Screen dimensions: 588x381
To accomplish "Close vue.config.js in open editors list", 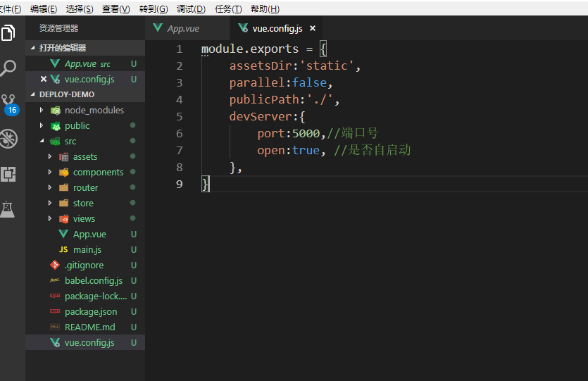I will [x=44, y=79].
